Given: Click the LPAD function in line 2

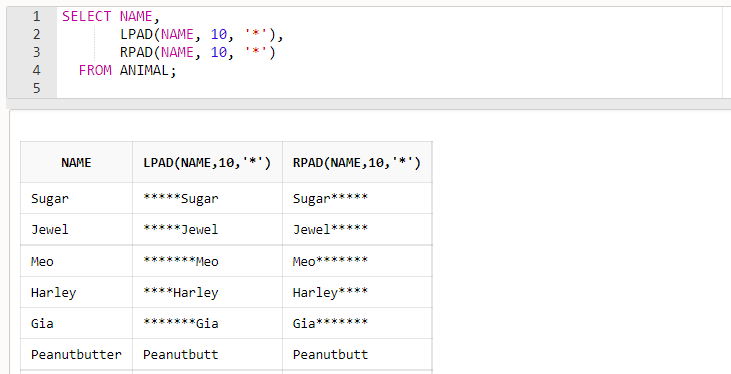Looking at the screenshot, I should point(137,34).
